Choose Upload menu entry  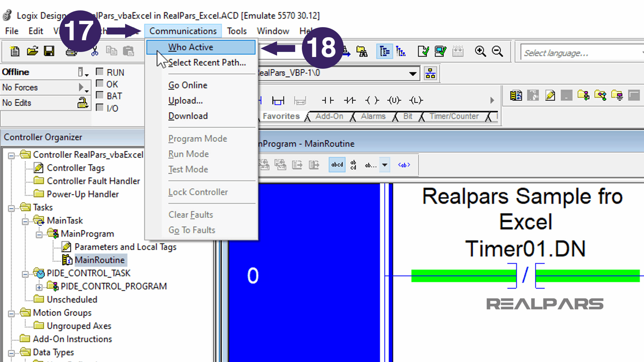click(x=201, y=101)
